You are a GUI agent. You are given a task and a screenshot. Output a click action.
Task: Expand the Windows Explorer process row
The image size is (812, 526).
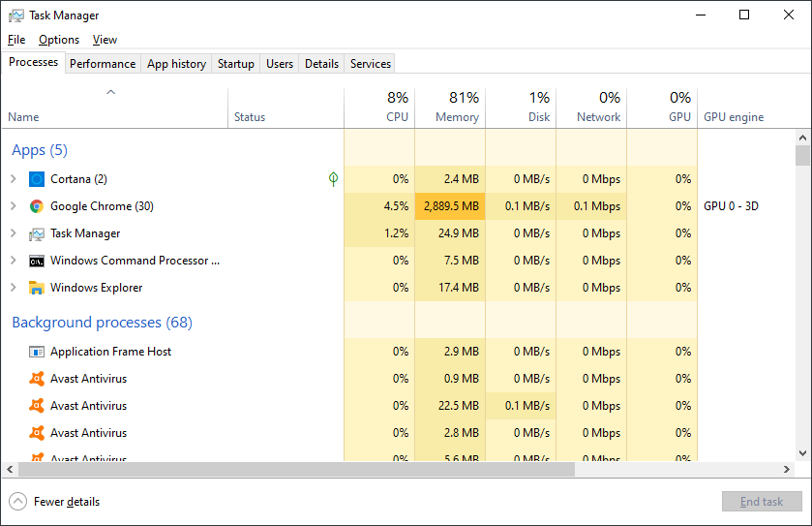[x=14, y=287]
